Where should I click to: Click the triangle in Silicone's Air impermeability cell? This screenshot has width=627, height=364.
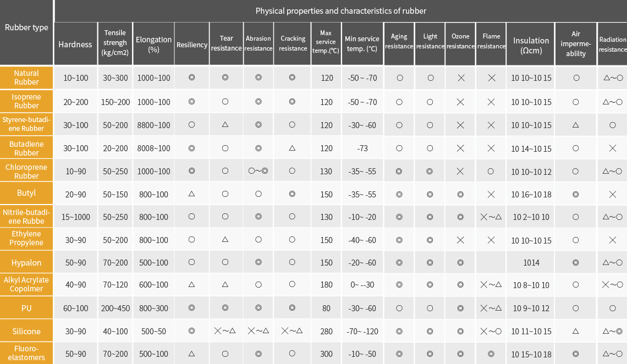pyautogui.click(x=576, y=331)
